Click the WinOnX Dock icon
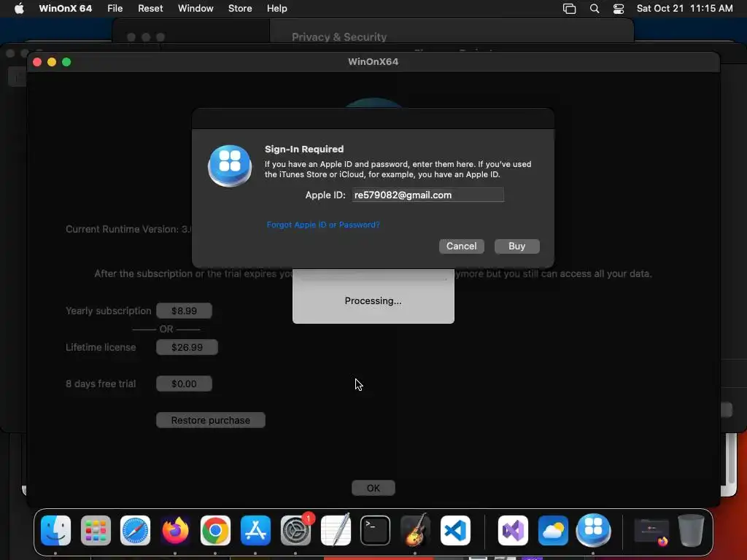 tap(593, 530)
